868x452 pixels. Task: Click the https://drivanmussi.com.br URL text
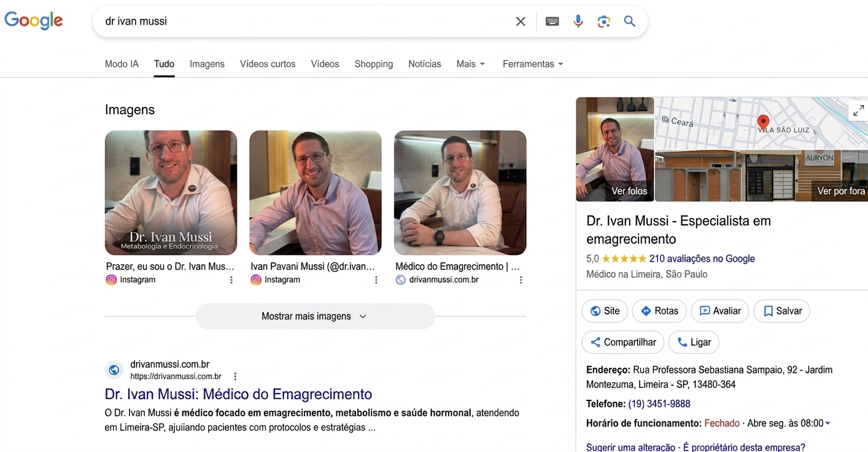click(x=176, y=376)
